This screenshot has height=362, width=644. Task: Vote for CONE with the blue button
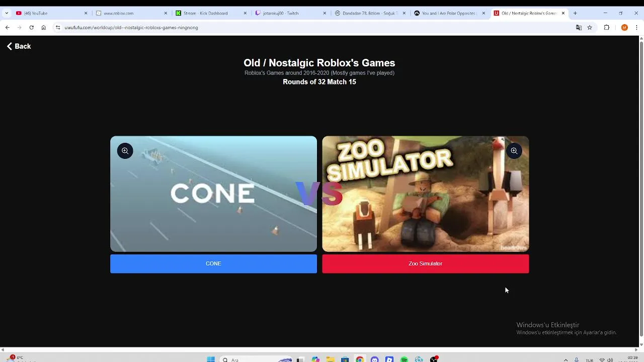coord(213,263)
